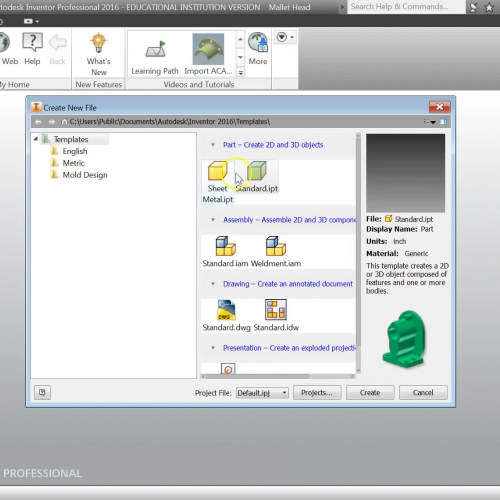Click the Drawing – Create an annotated document heading
This screenshot has width=500, height=500.
[x=288, y=284]
